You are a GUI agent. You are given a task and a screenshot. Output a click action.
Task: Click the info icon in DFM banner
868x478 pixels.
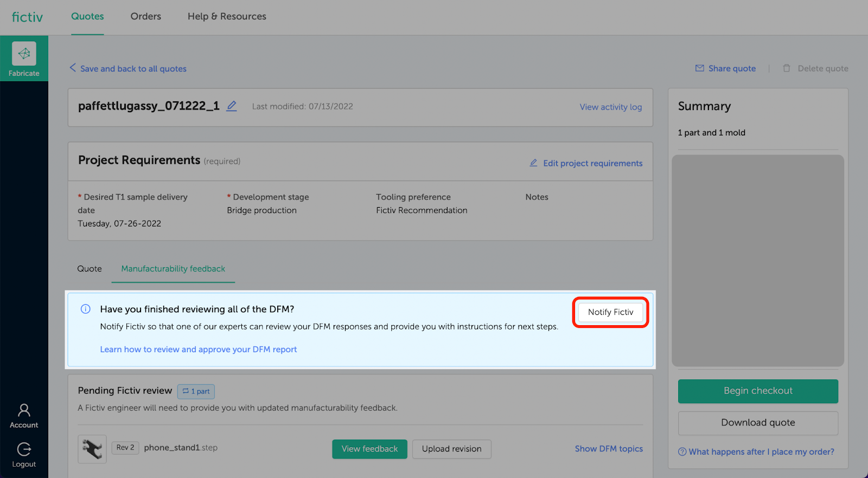86,309
